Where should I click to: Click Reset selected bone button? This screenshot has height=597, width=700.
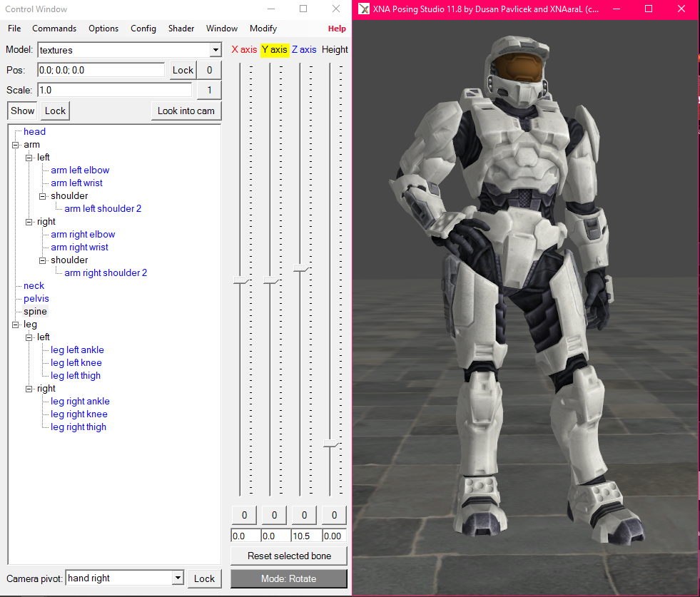pyautogui.click(x=289, y=556)
